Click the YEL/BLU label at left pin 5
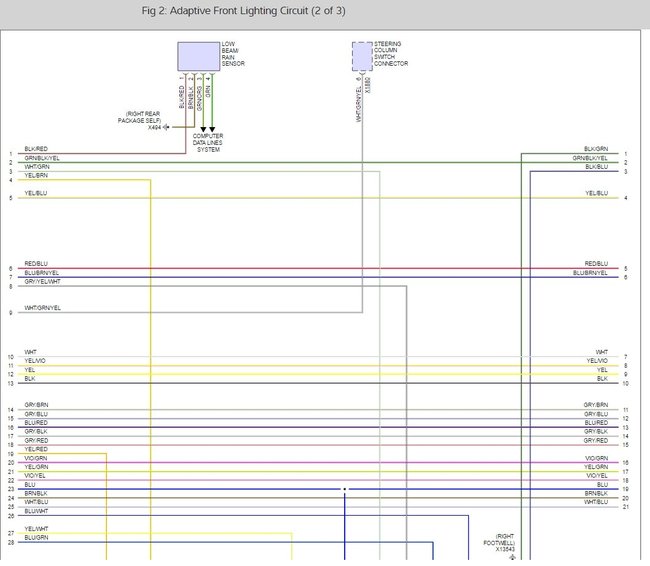 pos(36,193)
